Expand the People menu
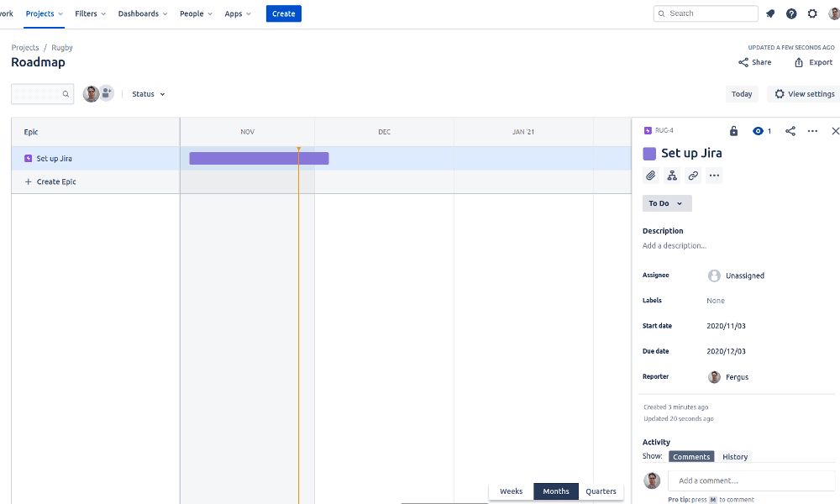Viewport: 840px width, 504px height. click(196, 14)
